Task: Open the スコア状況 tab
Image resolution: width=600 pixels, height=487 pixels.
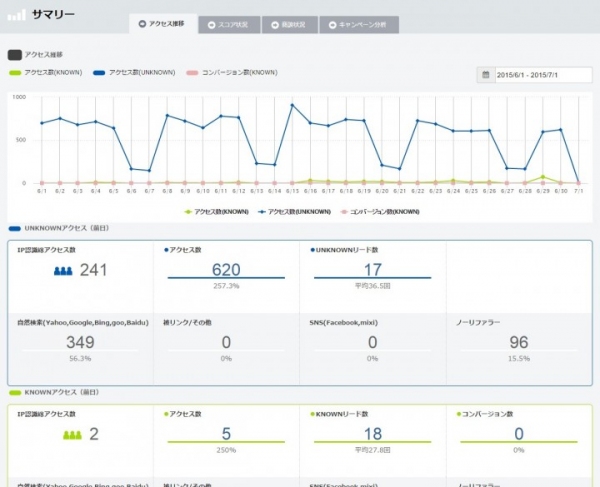Action: [229, 25]
